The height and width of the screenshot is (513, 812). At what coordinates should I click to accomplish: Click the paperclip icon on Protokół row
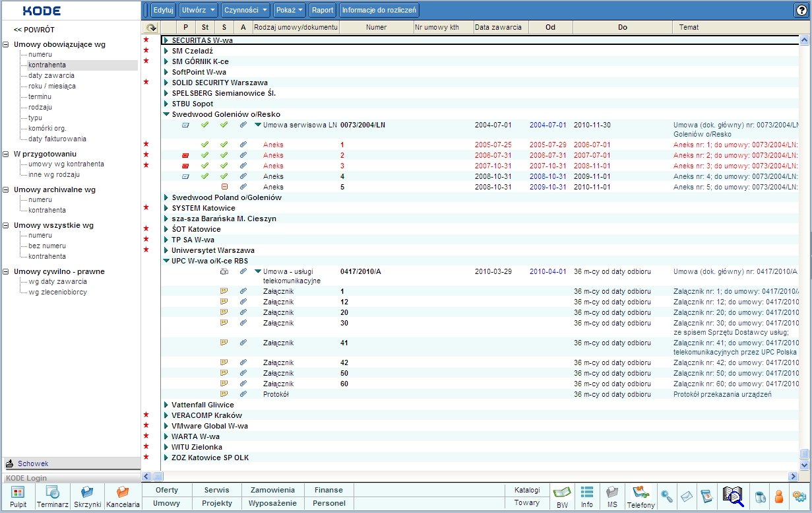pyautogui.click(x=243, y=394)
